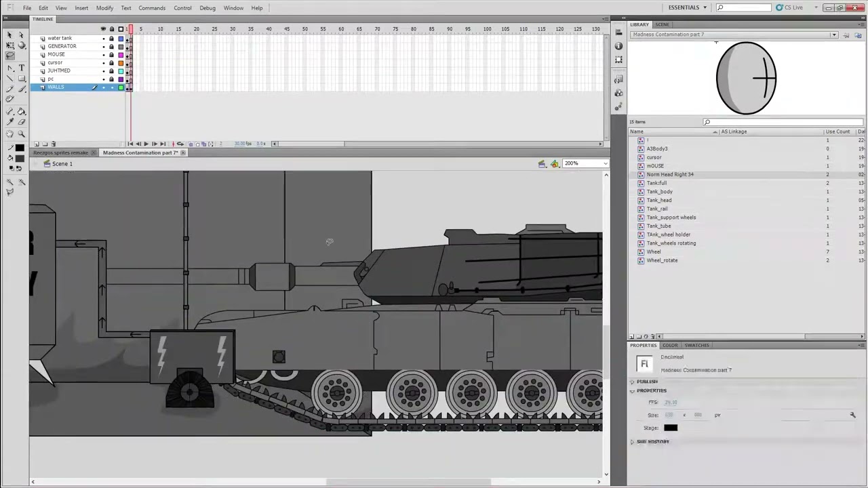The width and height of the screenshot is (868, 488).
Task: Pick the Paint Bucket tool
Action: 21,112
